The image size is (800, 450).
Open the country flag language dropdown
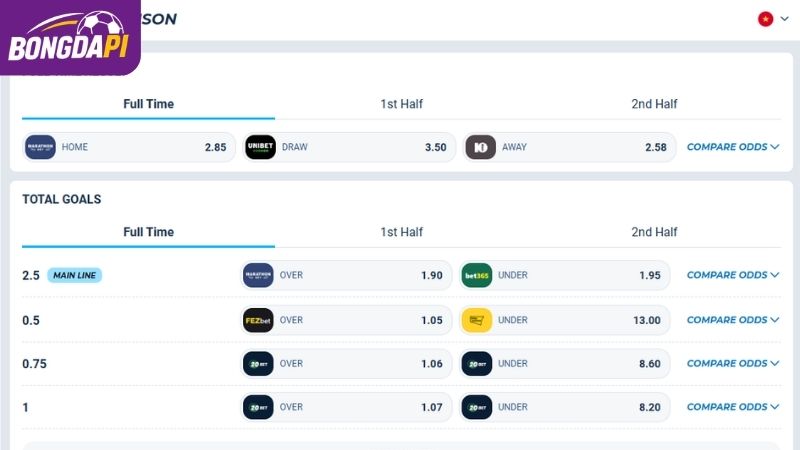(x=773, y=19)
